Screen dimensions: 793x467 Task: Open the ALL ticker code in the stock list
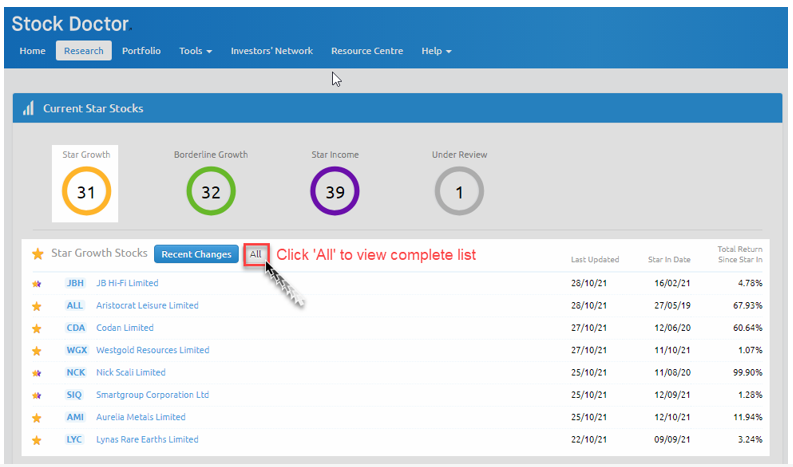click(74, 305)
